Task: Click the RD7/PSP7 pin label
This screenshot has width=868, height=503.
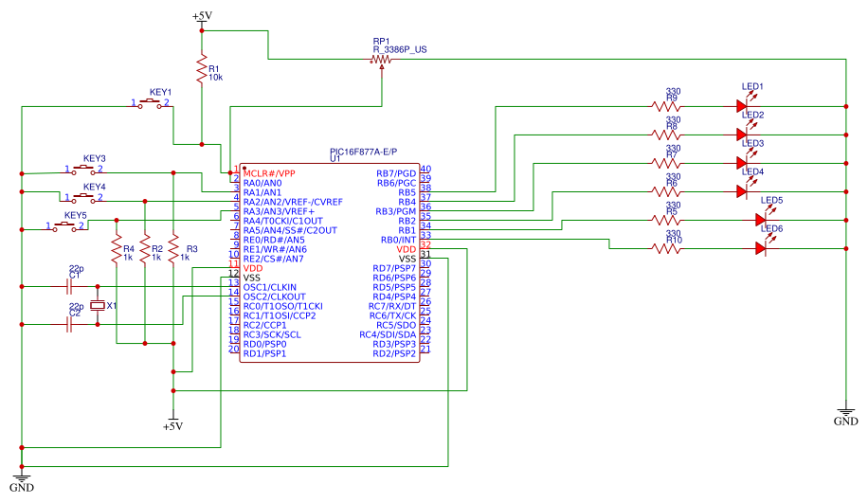Action: [394, 268]
